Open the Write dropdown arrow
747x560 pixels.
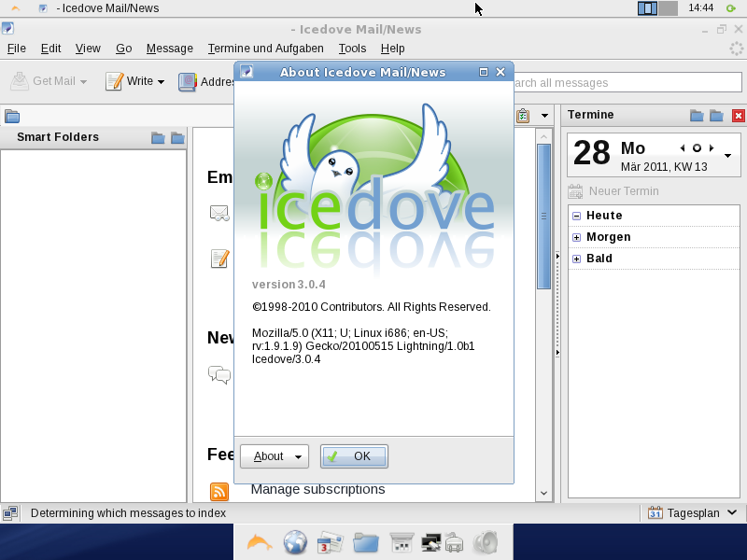click(x=159, y=81)
